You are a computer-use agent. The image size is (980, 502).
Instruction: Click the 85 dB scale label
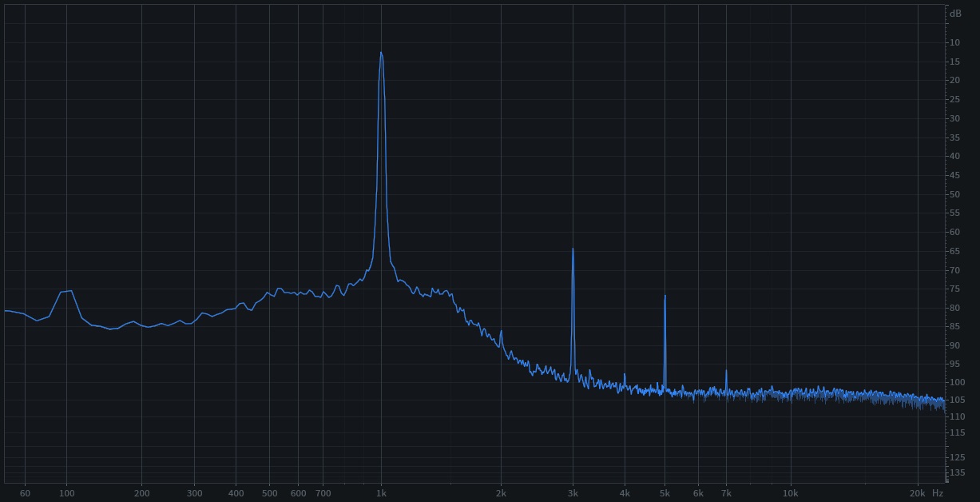tap(954, 328)
